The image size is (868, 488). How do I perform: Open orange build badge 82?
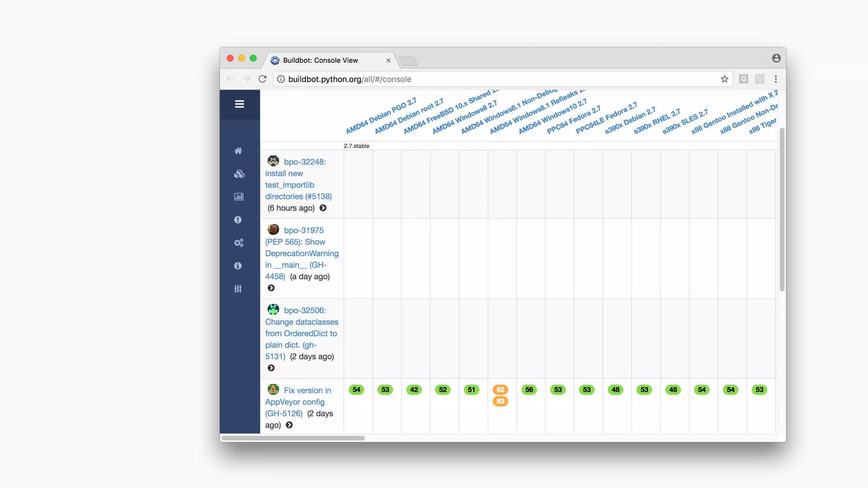tap(501, 390)
